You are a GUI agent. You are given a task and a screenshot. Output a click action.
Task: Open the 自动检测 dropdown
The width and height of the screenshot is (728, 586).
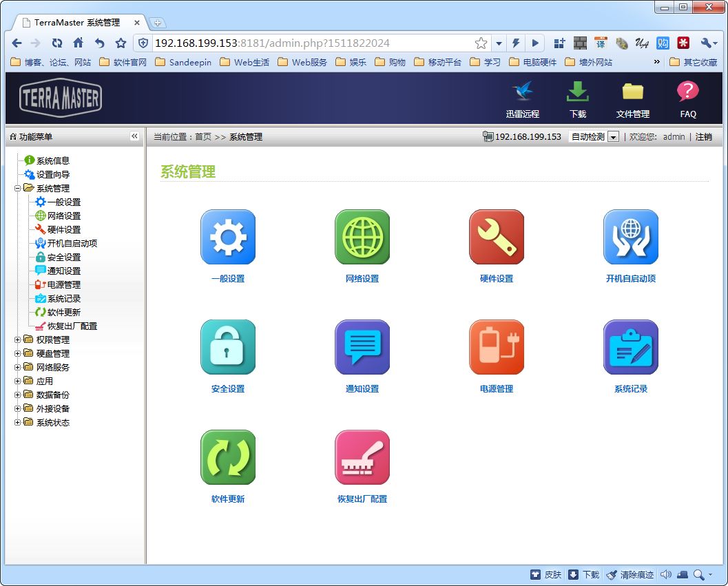612,137
